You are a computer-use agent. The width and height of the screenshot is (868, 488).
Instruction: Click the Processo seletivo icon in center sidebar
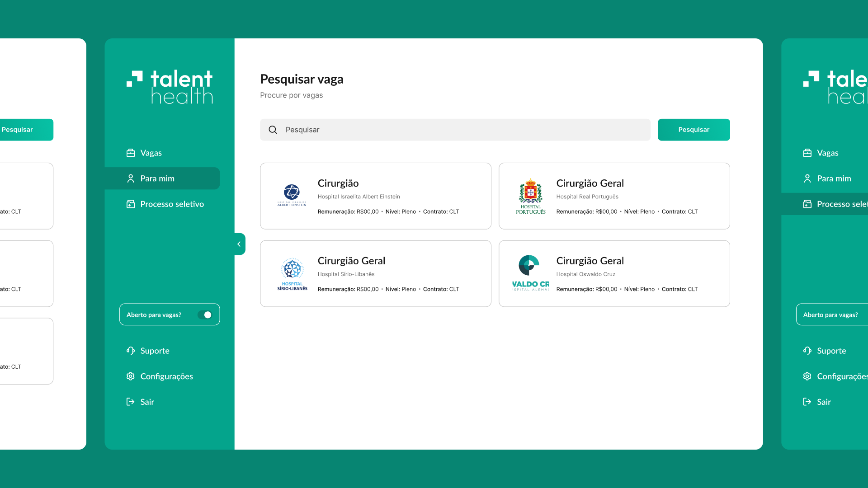pyautogui.click(x=131, y=204)
